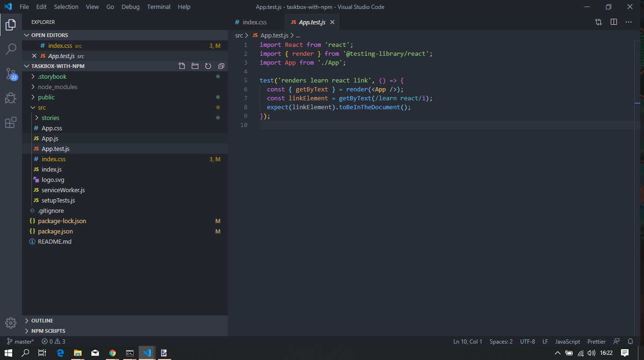
Task: Click the New Folder icon in Explorer header
Action: click(195, 66)
